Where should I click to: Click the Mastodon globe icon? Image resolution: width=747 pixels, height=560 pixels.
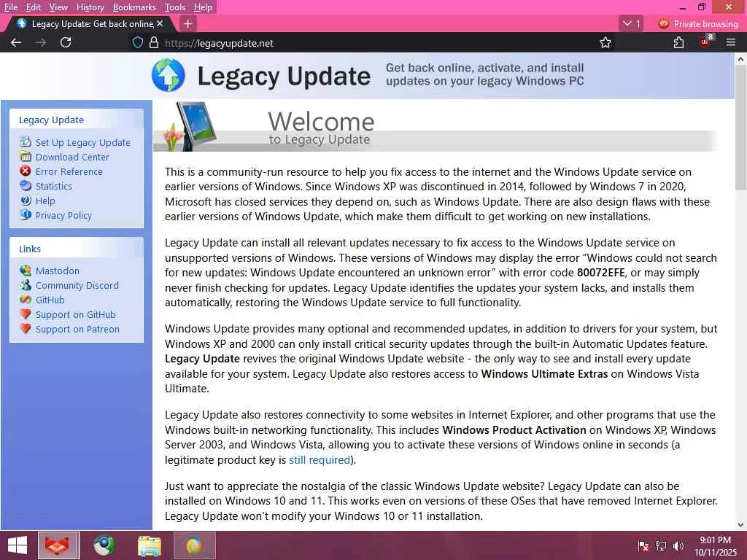(26, 271)
